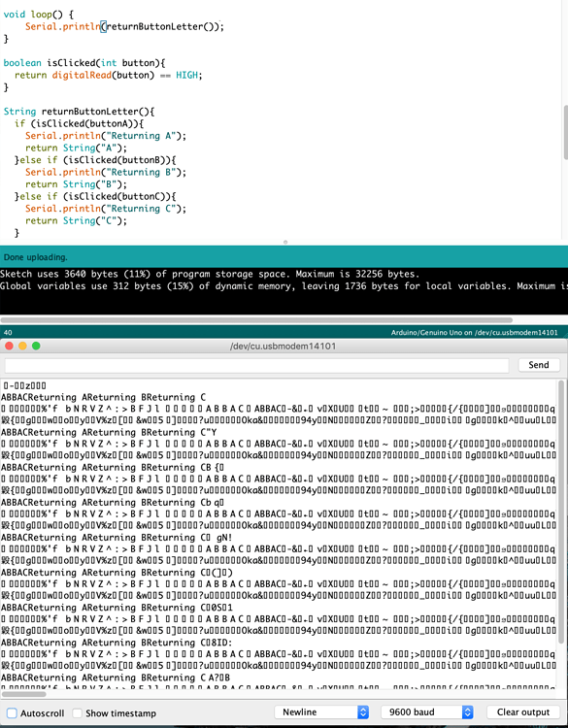Click the 'Done uploading.' status text
Viewport: 568px width, 728px height.
click(x=35, y=257)
